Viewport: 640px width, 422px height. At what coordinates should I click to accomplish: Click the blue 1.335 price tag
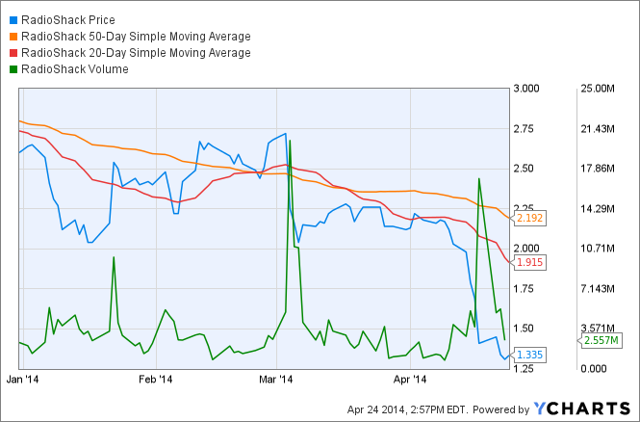click(529, 355)
